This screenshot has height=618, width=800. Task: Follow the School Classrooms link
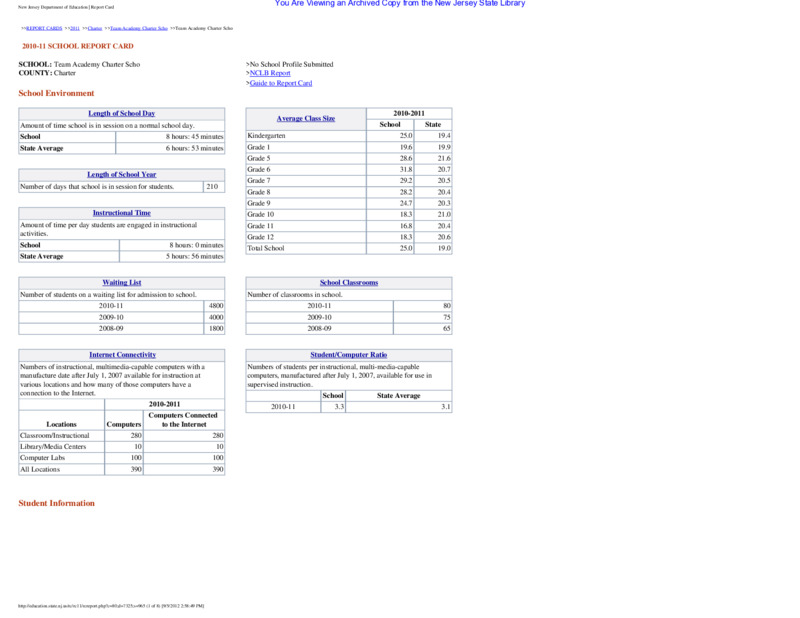coord(349,282)
